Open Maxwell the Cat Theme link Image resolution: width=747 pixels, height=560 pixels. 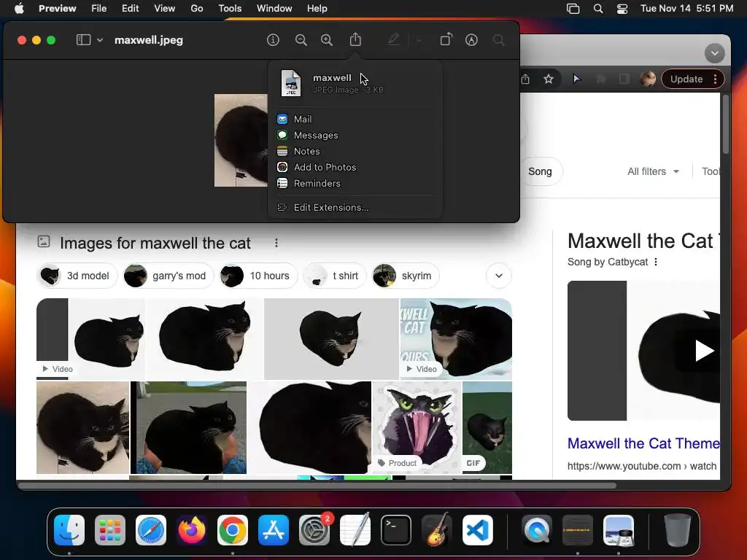(643, 443)
